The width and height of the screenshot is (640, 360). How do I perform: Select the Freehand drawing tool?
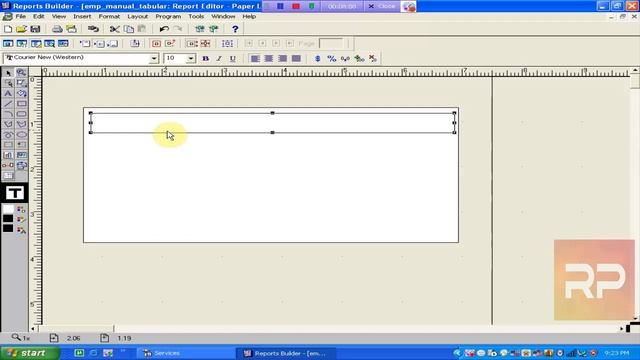point(8,134)
